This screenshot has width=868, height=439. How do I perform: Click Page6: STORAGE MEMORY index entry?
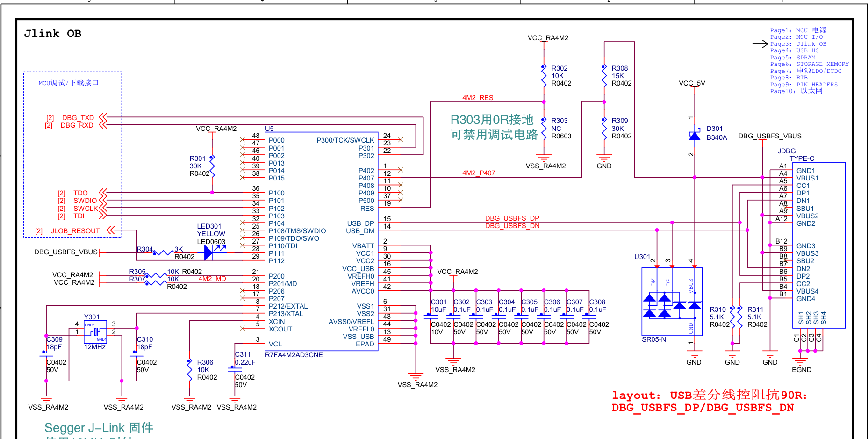click(809, 64)
